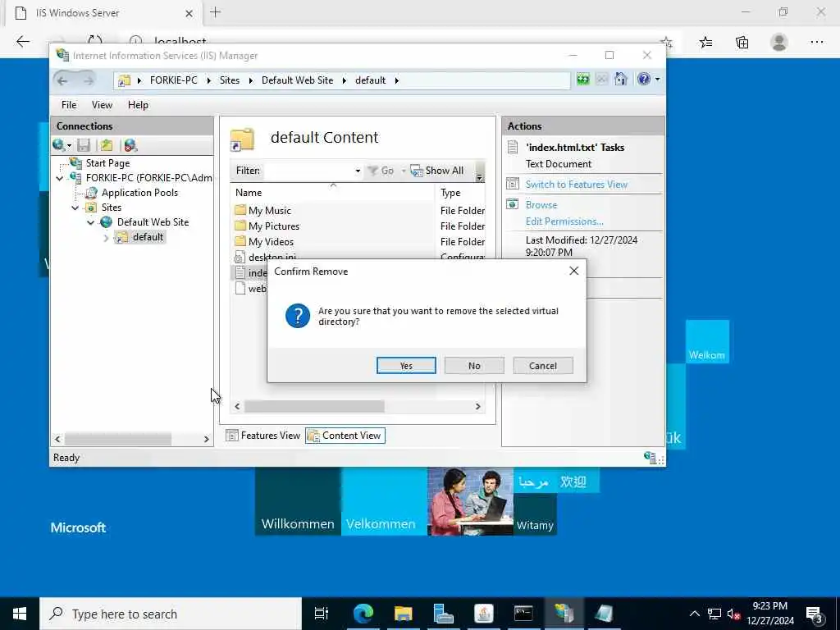Click the taskbar search box
This screenshot has width=840, height=630.
[171, 614]
